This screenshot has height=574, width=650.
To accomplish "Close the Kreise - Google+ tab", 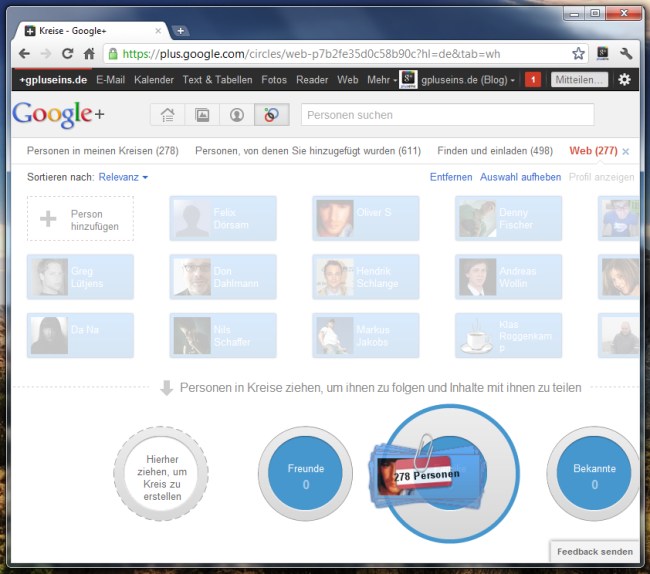I will [x=158, y=31].
